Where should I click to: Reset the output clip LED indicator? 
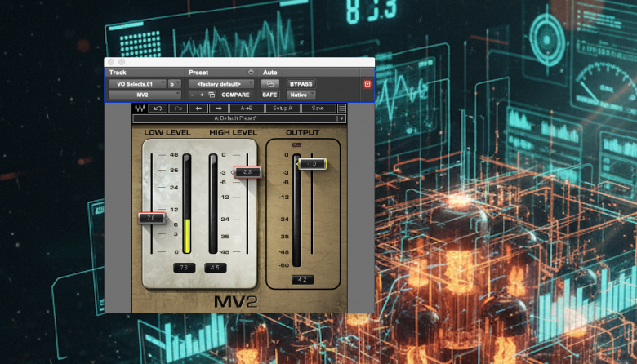tap(297, 145)
